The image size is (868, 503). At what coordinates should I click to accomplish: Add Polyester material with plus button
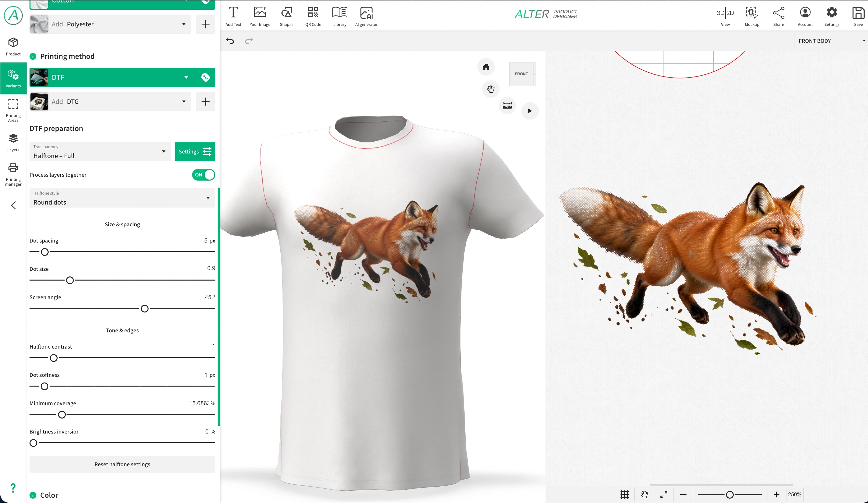pyautogui.click(x=205, y=24)
